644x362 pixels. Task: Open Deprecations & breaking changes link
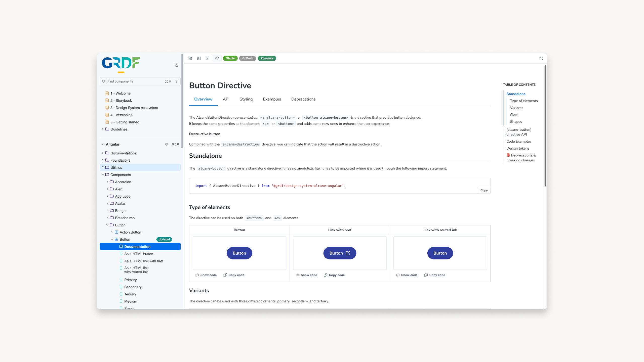521,158
